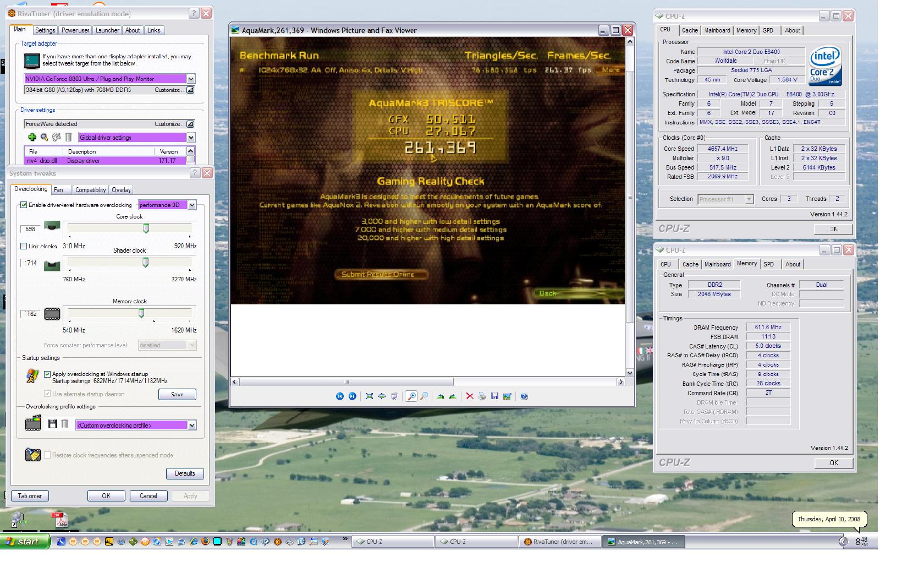The height and width of the screenshot is (578, 924).
Task: Expand hidden quick launch icons chevron
Action: (x=346, y=539)
